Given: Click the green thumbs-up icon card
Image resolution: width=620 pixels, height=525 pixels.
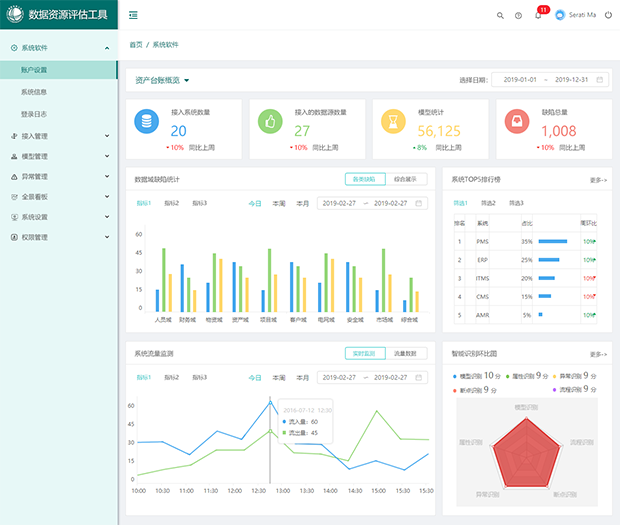Looking at the screenshot, I should coord(270,121).
